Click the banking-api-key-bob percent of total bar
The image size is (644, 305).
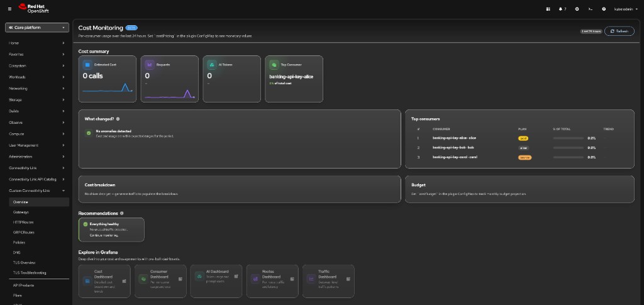569,148
